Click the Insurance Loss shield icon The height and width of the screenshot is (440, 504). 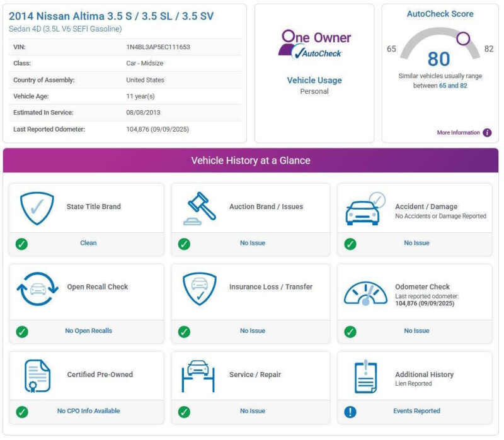point(200,289)
